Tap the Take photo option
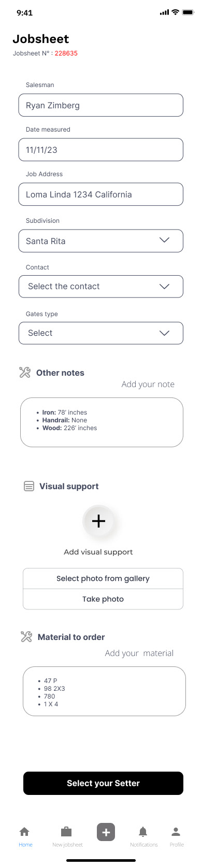 click(103, 599)
